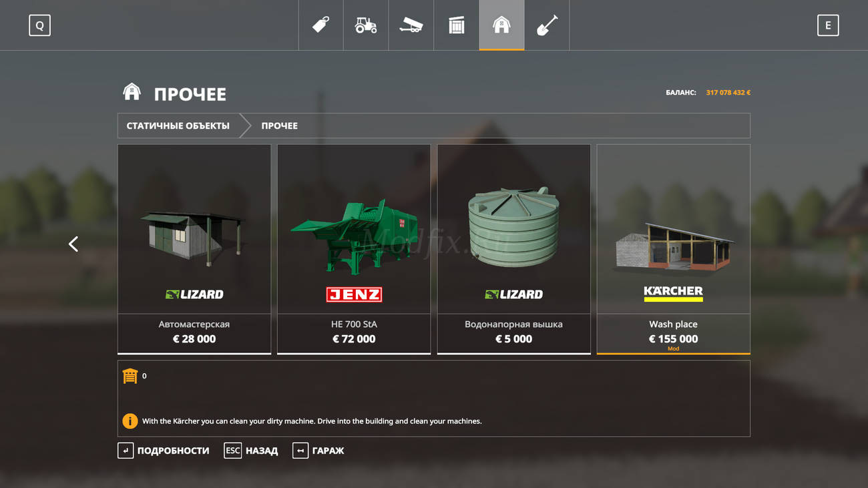Click the E next category key icon
Viewport: 868px width, 488px height.
click(x=828, y=25)
